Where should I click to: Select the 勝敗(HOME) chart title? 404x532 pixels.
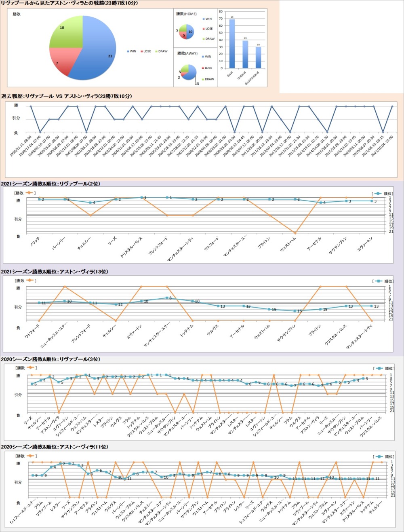pos(186,14)
